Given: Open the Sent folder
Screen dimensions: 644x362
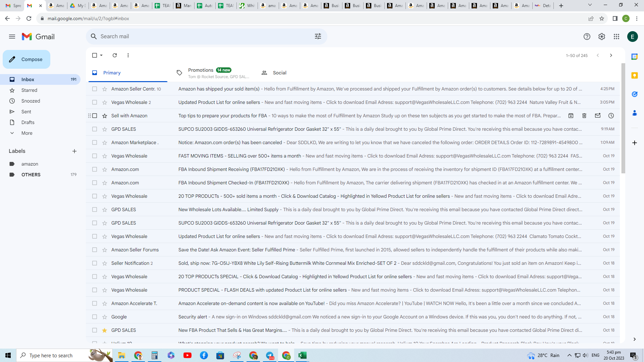Looking at the screenshot, I should click(x=40, y=112).
